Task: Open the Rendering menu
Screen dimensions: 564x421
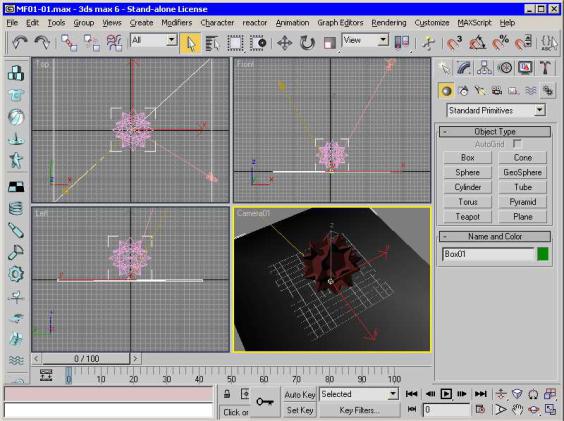Action: pyautogui.click(x=389, y=23)
